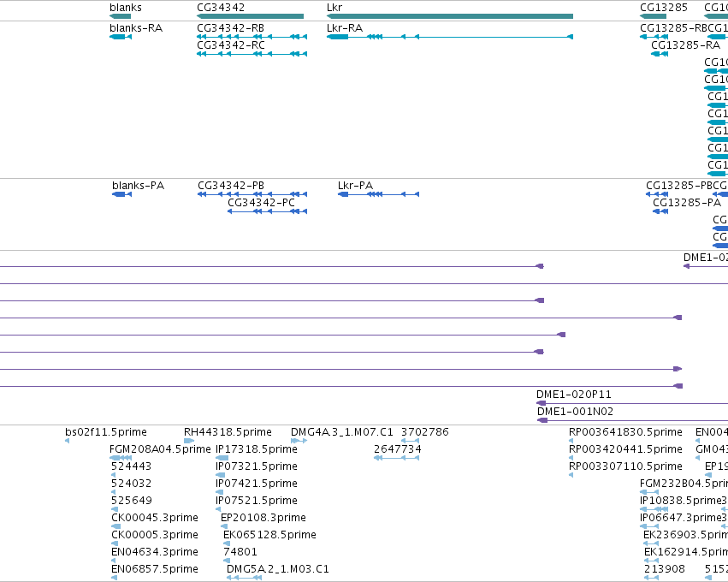Click the DME1-001N02 clone label
This screenshot has height=582, width=728.
tap(575, 412)
